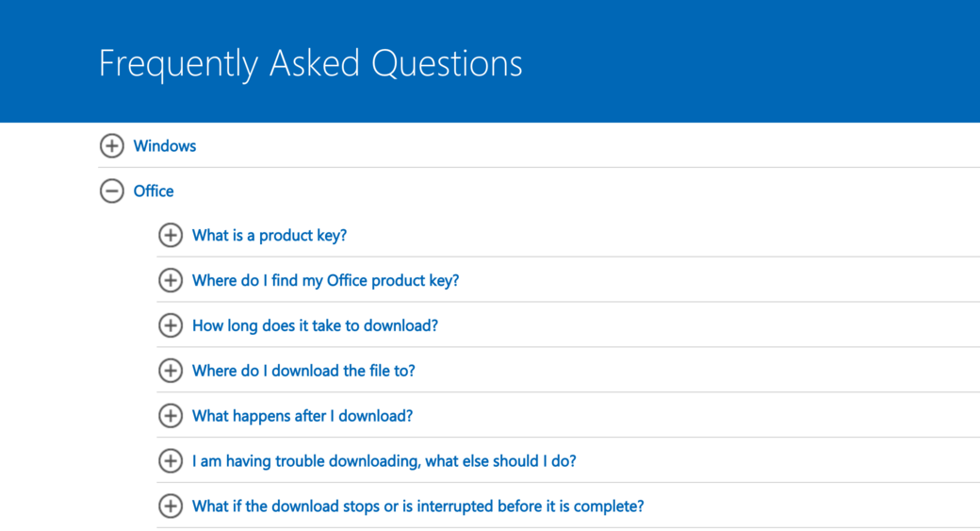Image resolution: width=980 pixels, height=531 pixels.
Task: Expand the Windows section plus icon
Action: 111,146
